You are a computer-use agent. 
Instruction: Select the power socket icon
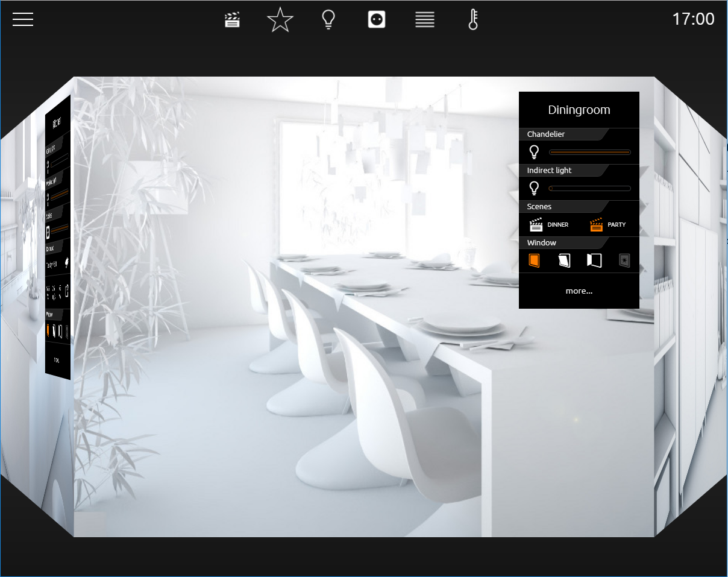pos(377,20)
